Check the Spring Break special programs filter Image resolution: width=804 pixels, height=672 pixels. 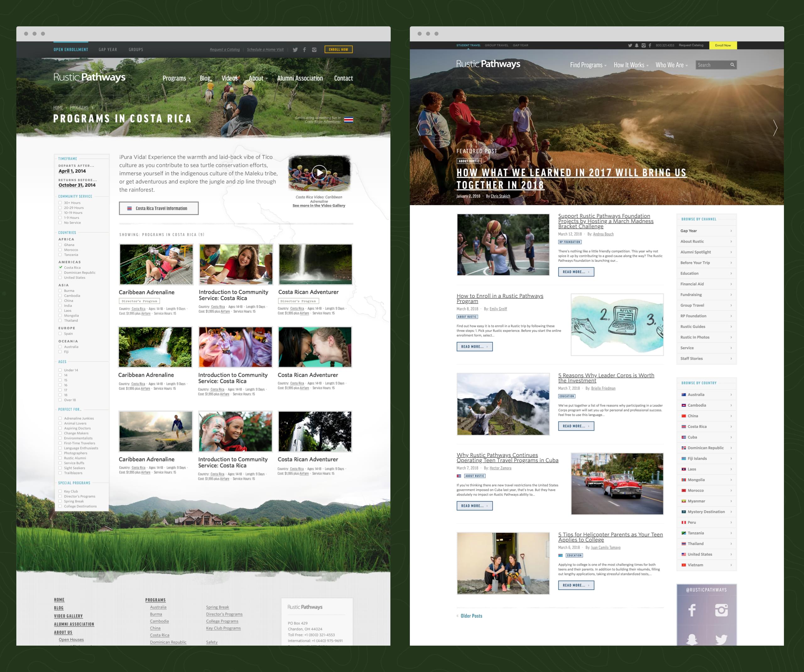[x=60, y=501]
